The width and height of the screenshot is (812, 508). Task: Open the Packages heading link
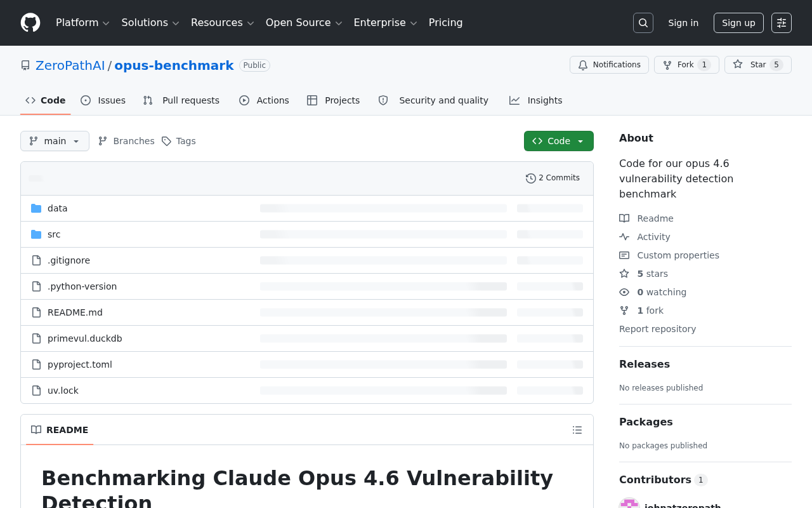click(646, 422)
